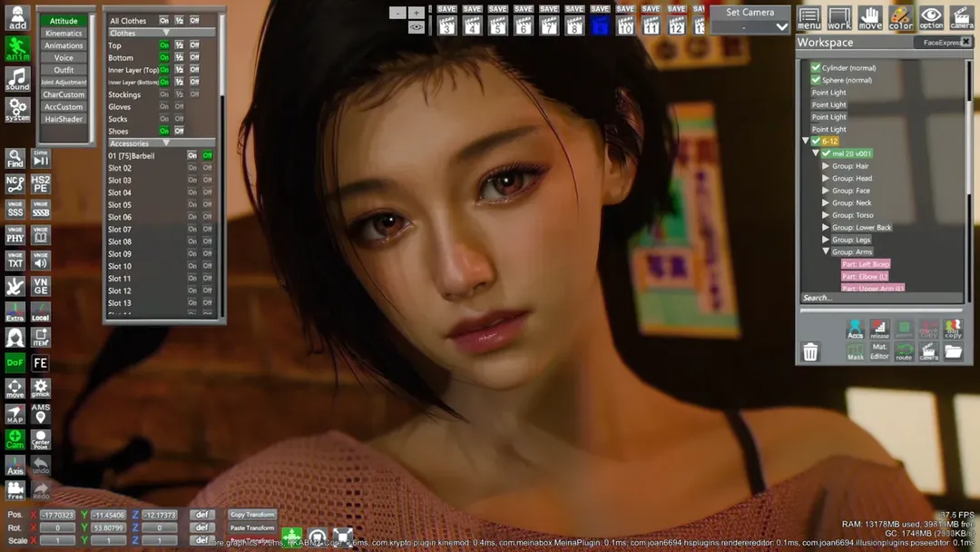The width and height of the screenshot is (980, 552).
Task: Expand Group: Hair
Action: pyautogui.click(x=826, y=165)
